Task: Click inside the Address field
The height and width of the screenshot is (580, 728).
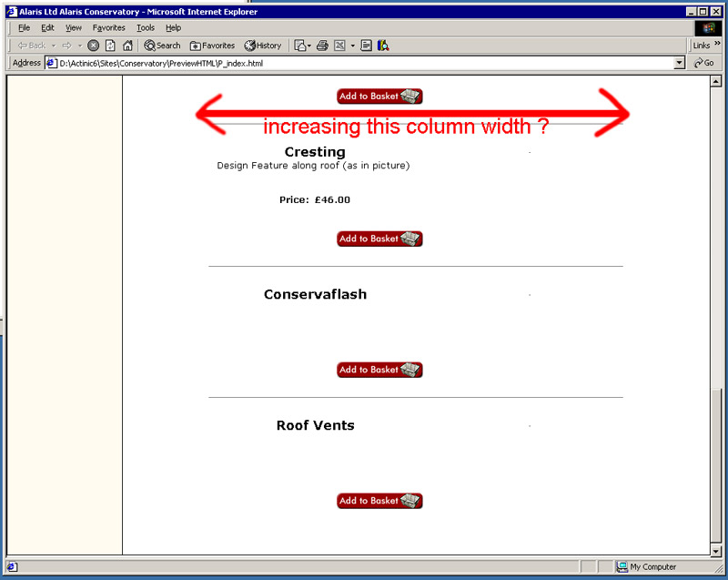Action: pos(364,63)
